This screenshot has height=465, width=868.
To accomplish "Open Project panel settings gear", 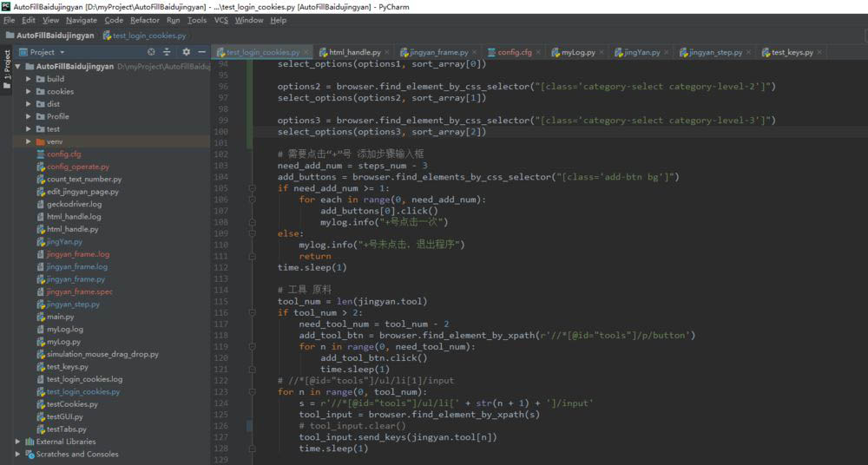I will pyautogui.click(x=186, y=52).
